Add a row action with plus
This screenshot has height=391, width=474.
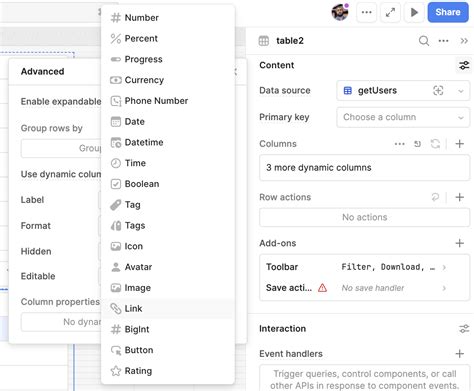click(x=460, y=197)
